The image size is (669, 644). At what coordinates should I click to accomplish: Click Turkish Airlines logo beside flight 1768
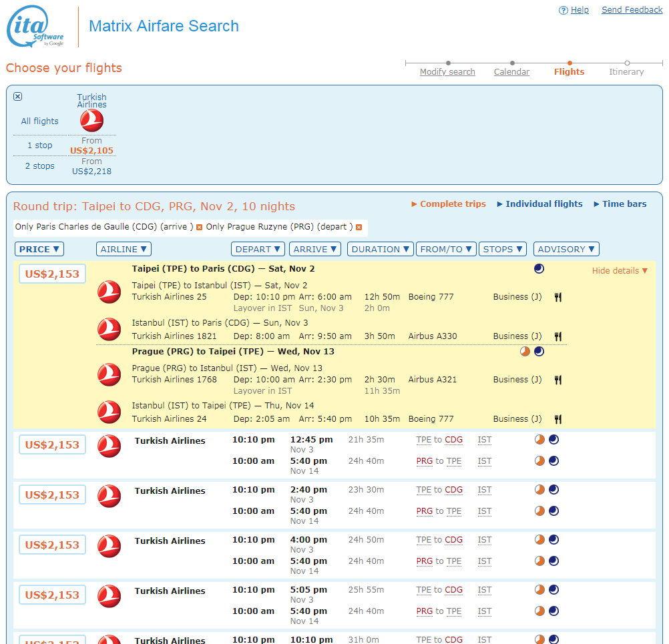point(109,374)
